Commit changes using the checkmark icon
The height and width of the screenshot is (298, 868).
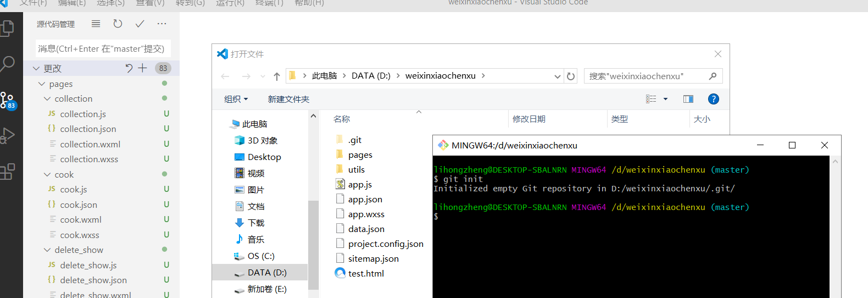(x=140, y=24)
